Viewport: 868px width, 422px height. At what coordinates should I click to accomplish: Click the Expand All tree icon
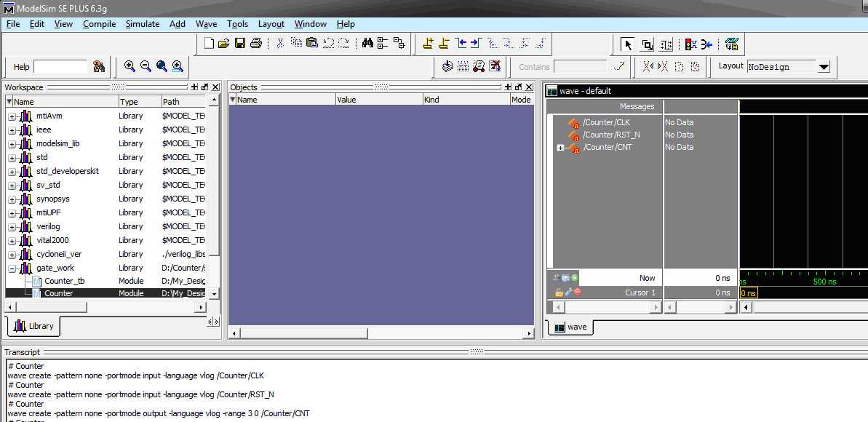coord(383,43)
